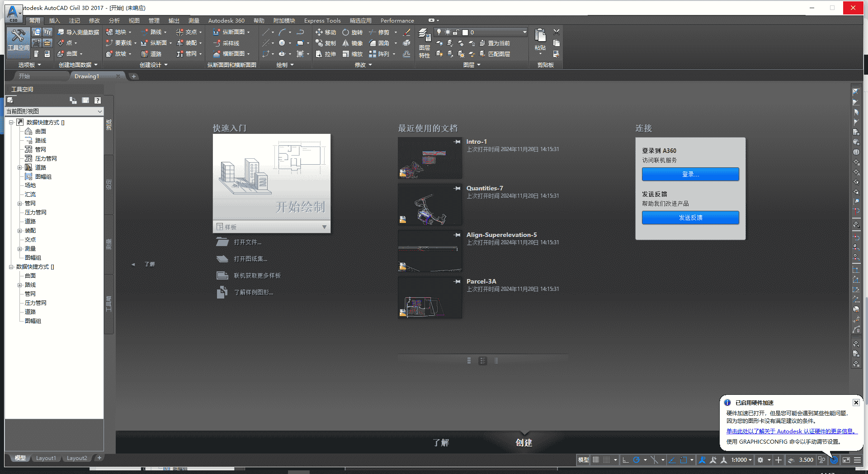This screenshot has width=868, height=474.
Task: Select the 移动 (Move) tool
Action: [326, 32]
